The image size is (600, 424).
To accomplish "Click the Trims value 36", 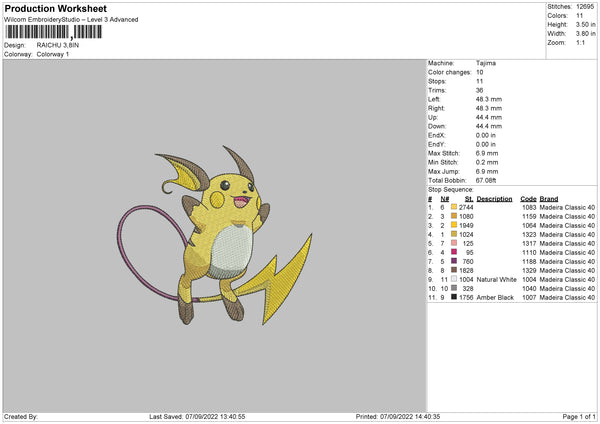I will coord(479,90).
